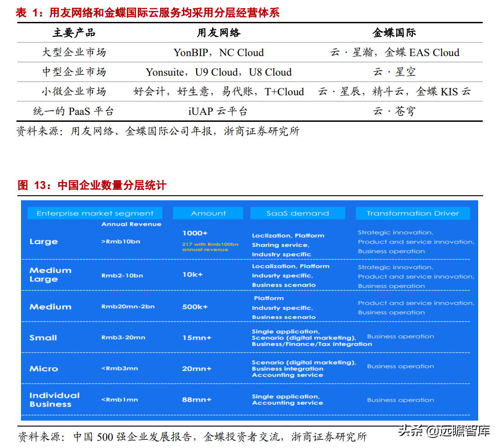
Task: Click the 'Amount' header box
Action: (x=208, y=213)
